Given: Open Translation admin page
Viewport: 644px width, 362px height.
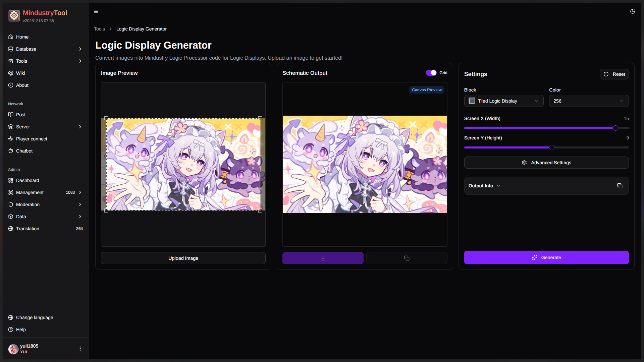Looking at the screenshot, I should 28,229.
